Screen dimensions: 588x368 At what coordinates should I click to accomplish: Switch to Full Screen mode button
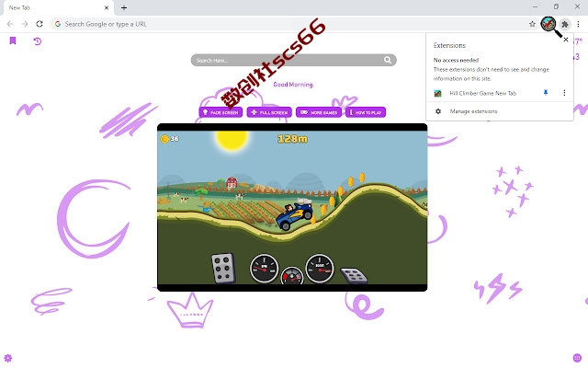269,112
